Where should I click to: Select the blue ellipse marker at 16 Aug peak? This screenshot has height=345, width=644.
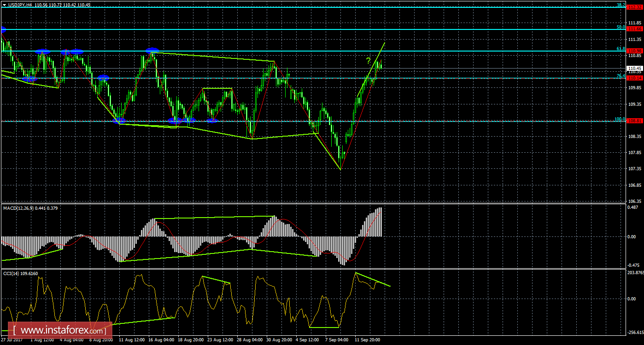tap(152, 50)
